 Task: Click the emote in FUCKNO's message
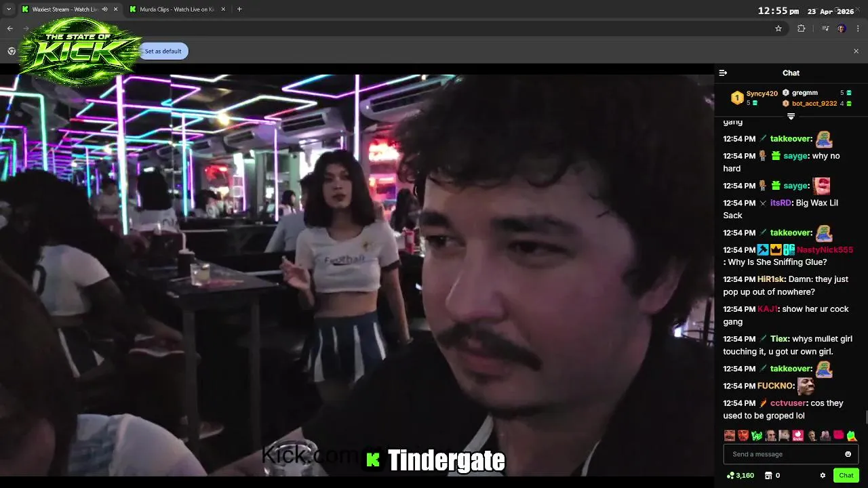point(806,386)
